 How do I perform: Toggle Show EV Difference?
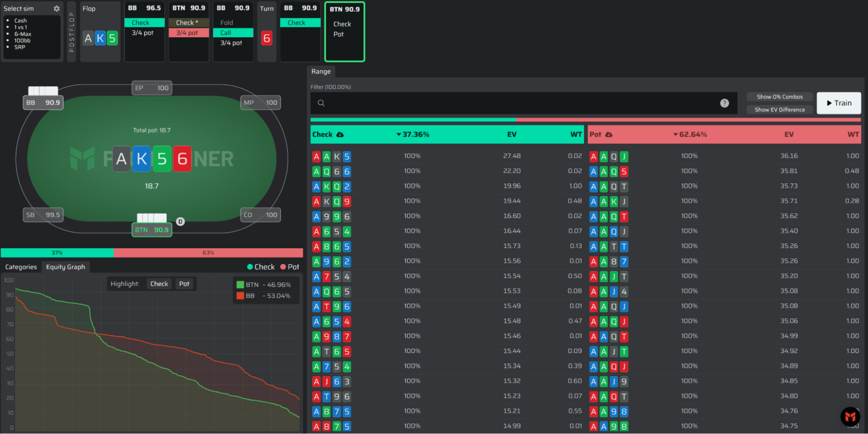[779, 110]
